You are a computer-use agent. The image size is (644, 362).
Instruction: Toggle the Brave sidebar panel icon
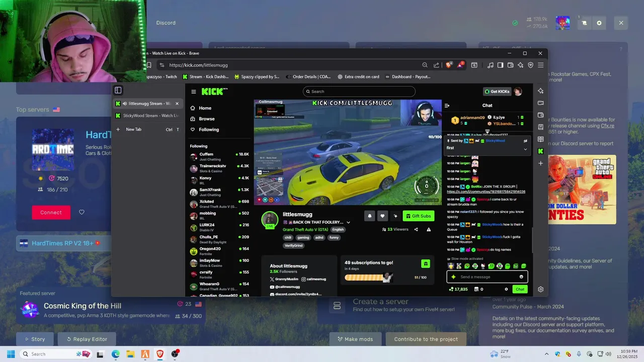pyautogui.click(x=500, y=65)
